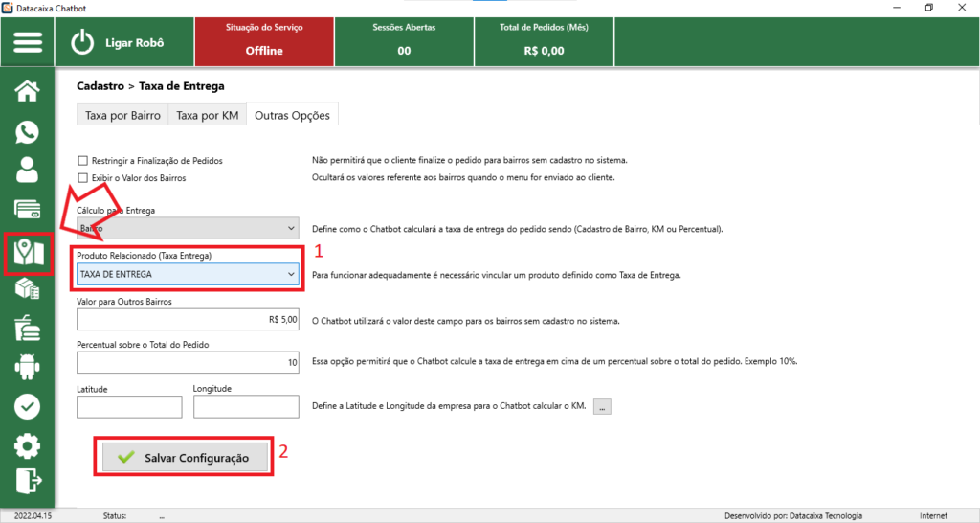Enable Restringir a Finalização de Pedidos checkbox
The width and height of the screenshot is (980, 523).
click(x=83, y=161)
